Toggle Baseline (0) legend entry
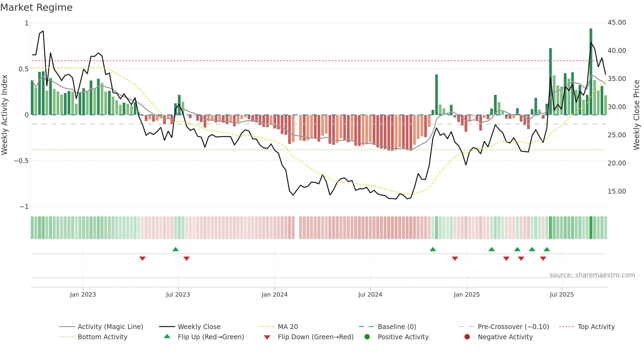 [387, 327]
